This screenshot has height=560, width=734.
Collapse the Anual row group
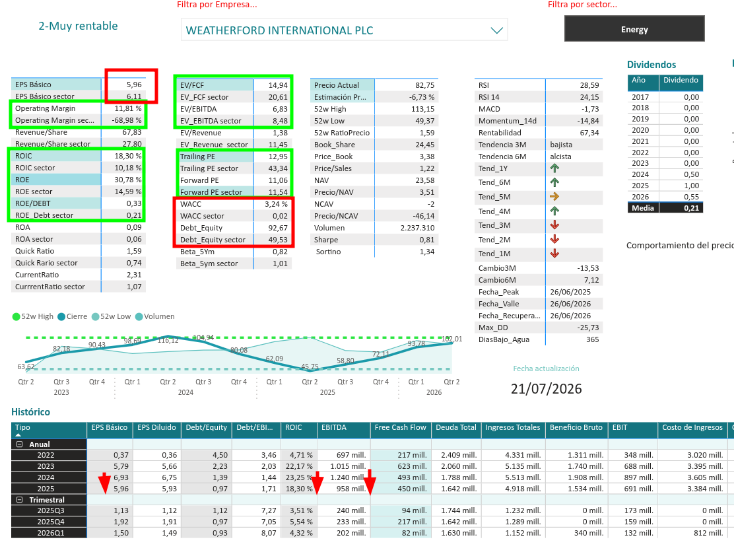click(20, 444)
